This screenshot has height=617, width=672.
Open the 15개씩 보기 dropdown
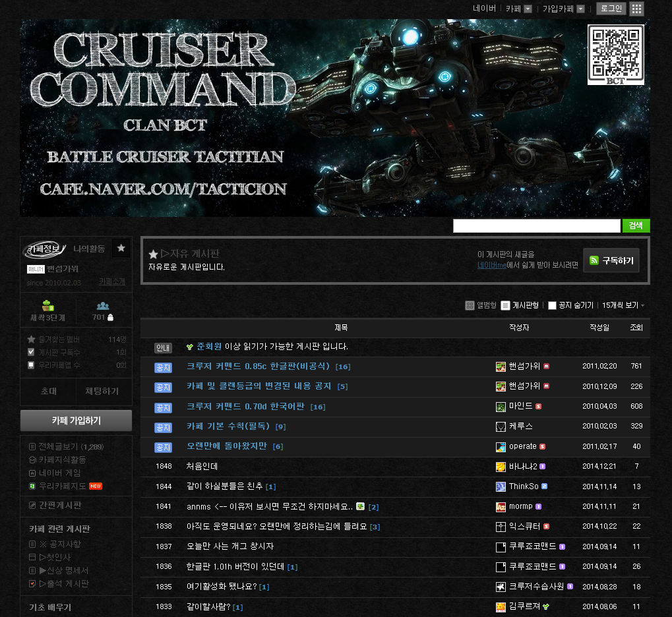[x=623, y=305]
